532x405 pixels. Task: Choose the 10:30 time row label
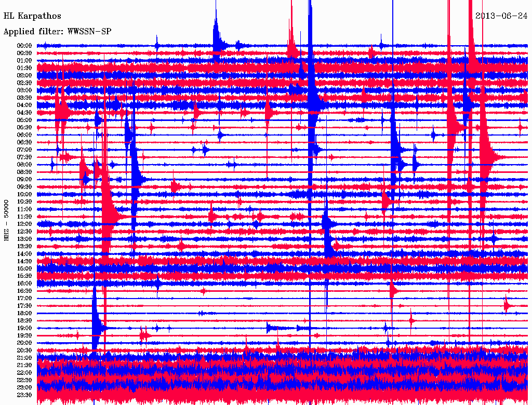click(25, 201)
